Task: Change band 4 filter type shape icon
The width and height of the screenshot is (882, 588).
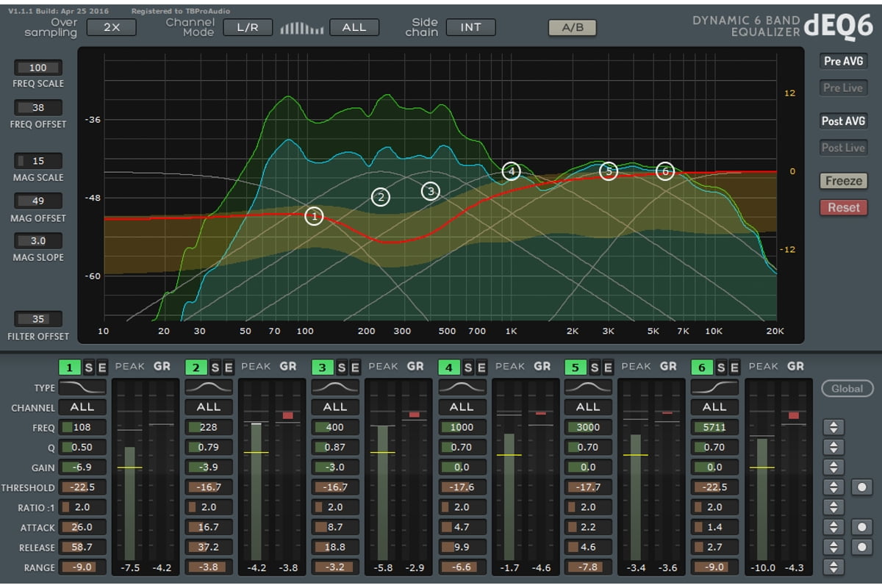Action: [462, 387]
